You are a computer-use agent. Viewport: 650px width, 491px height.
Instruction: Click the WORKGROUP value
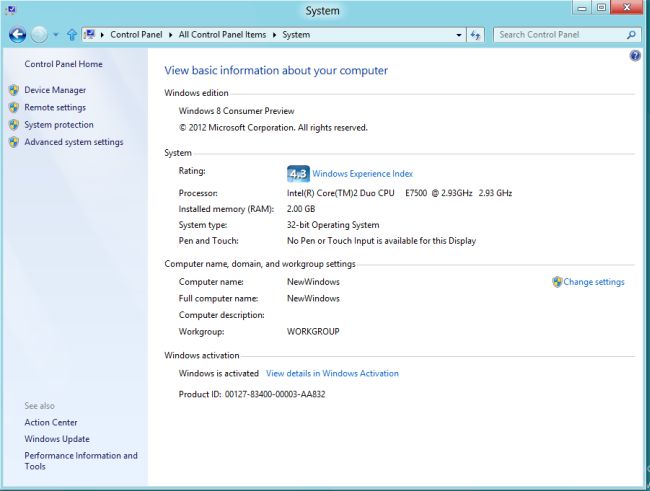tap(313, 332)
